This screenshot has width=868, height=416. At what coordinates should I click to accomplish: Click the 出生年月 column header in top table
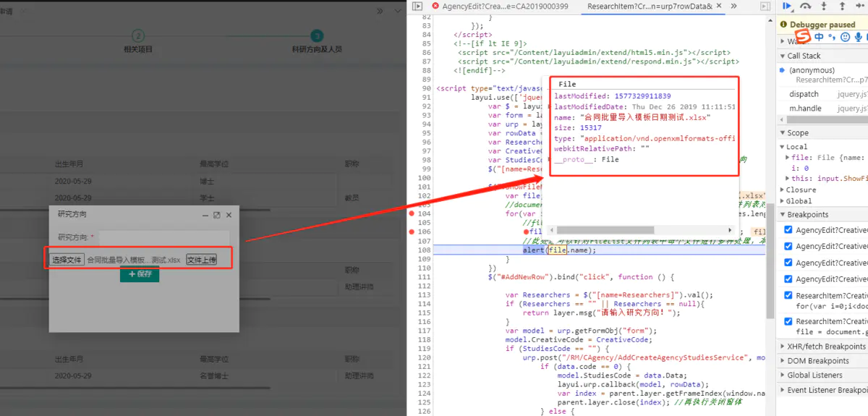(x=69, y=164)
